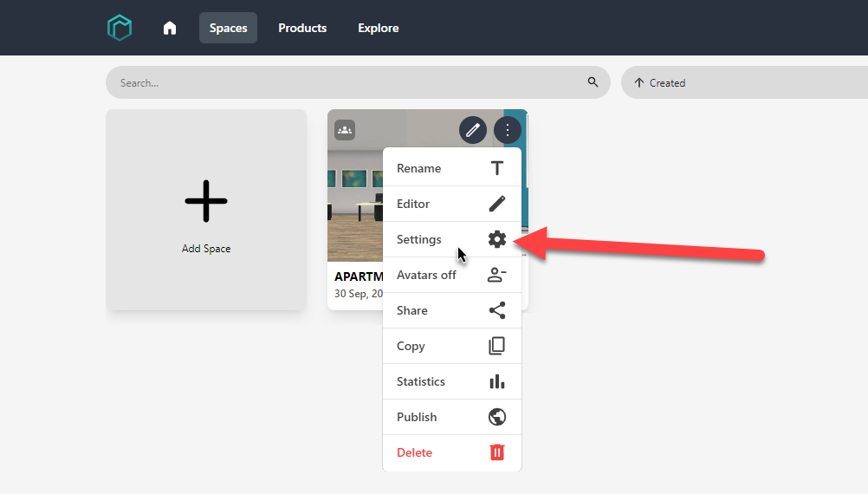The image size is (868, 494).
Task: Click the Share icon in menu
Action: [496, 310]
